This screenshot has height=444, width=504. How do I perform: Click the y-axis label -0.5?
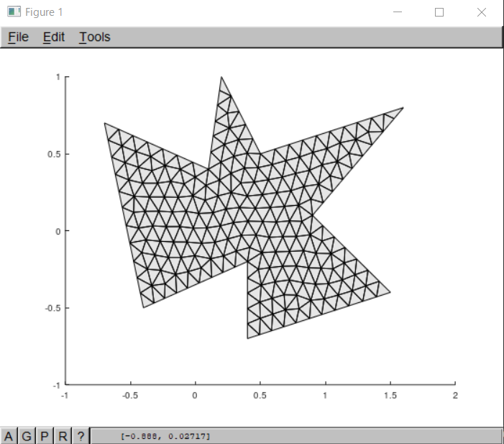pos(52,308)
